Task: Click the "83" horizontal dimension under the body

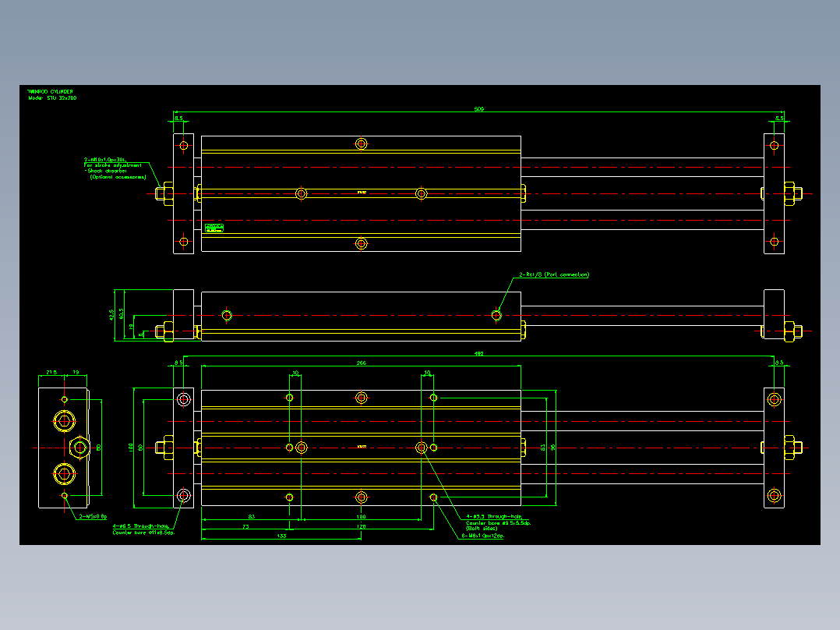Action: [x=251, y=517]
